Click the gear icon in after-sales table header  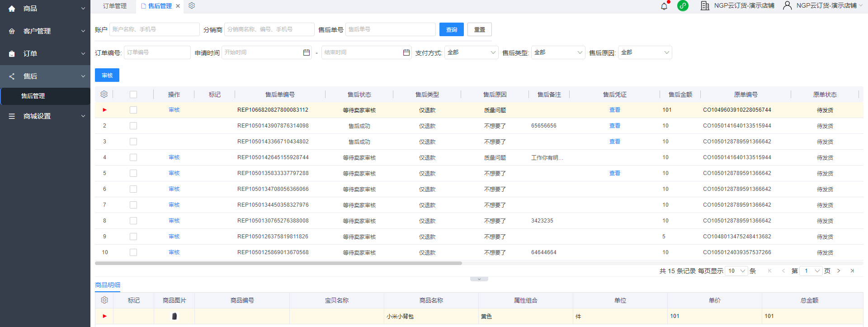click(104, 95)
